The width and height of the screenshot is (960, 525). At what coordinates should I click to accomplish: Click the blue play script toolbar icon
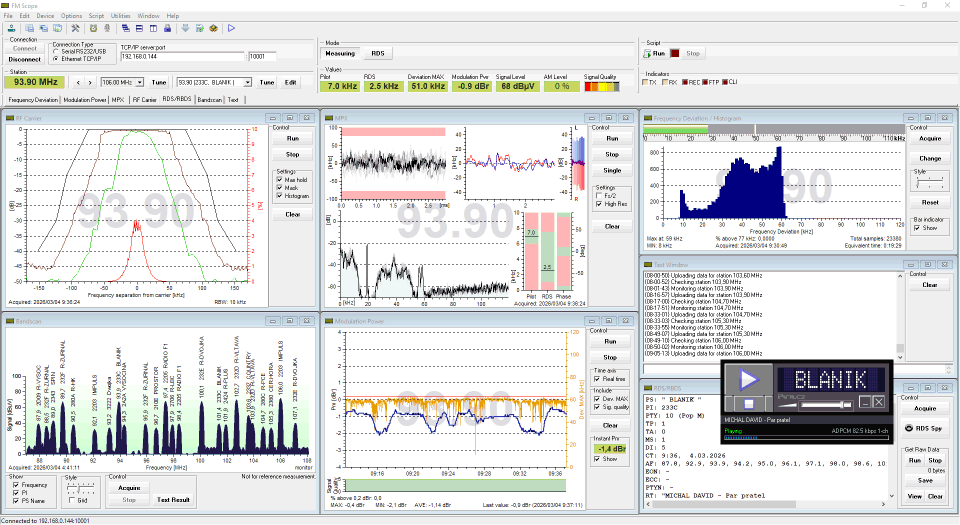point(231,28)
